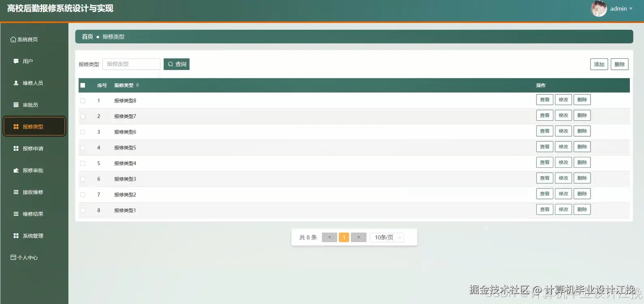The height and width of the screenshot is (304, 644).
Task: Click the list icon beside 接收维修
Action: click(x=16, y=192)
